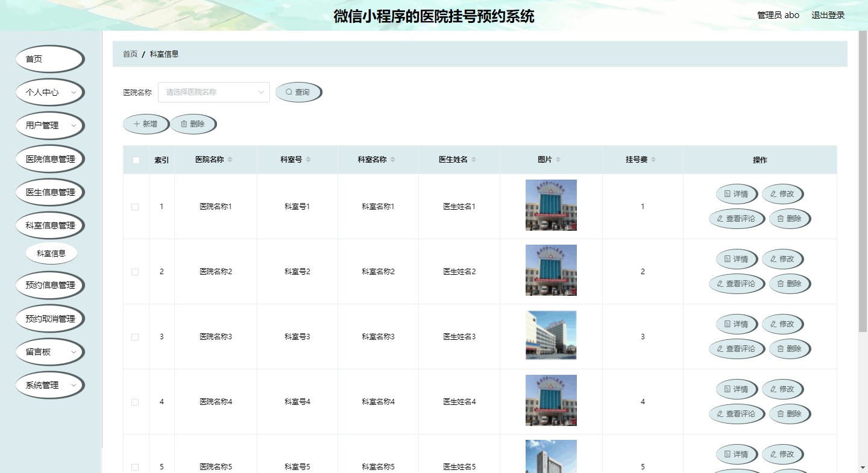Image resolution: width=868 pixels, height=473 pixels.
Task: Open hospital image thumbnail in row 1
Action: (x=551, y=205)
